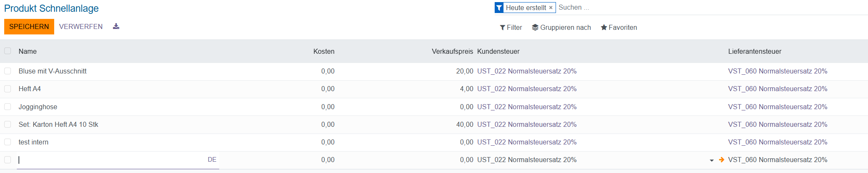Screen dimensions: 868x173
Task: Click Verwerfen to discard changes
Action: pos(81,26)
